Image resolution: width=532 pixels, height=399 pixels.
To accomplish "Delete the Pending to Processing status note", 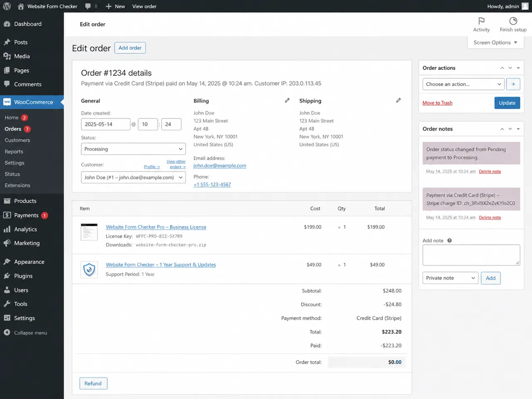I will pos(490,171).
